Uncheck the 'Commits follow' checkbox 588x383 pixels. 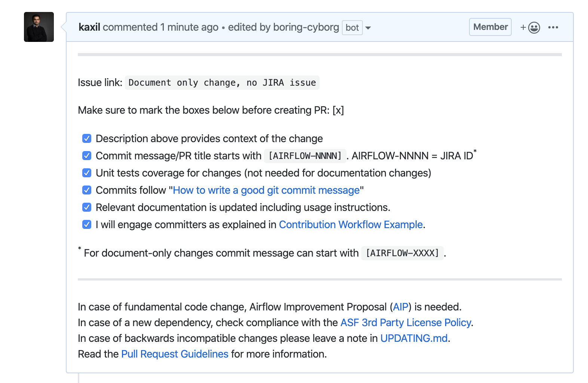click(x=87, y=190)
